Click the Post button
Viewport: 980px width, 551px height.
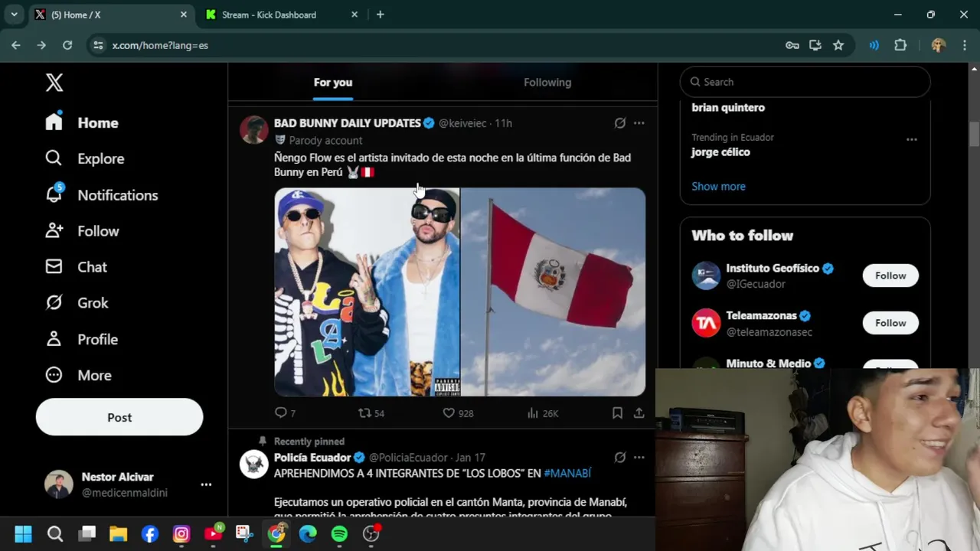[119, 417]
